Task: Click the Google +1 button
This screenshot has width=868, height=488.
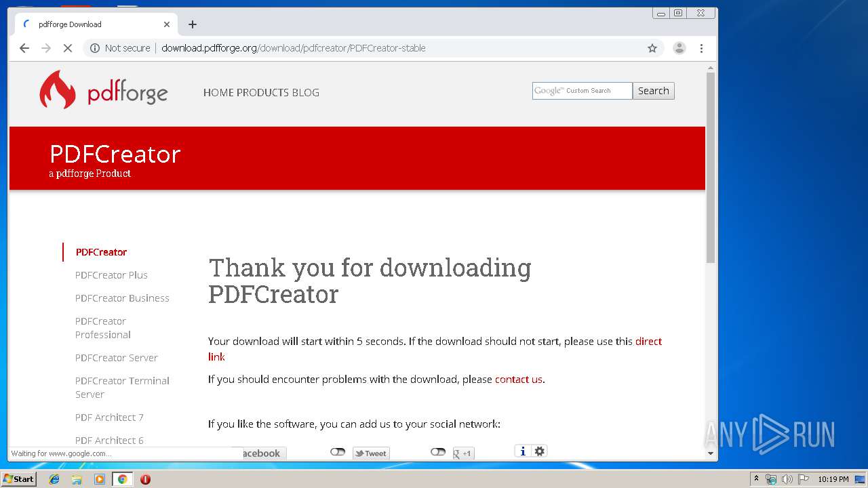Action: 463,453
